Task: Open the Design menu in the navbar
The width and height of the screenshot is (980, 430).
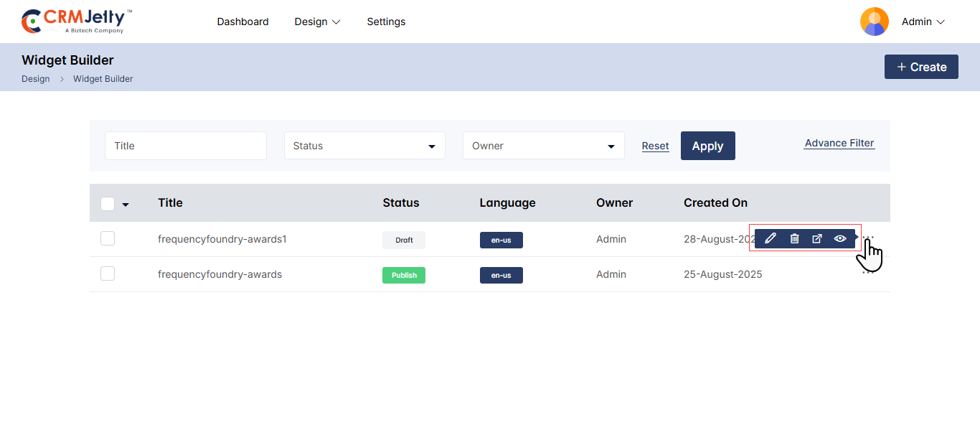Action: point(317,22)
